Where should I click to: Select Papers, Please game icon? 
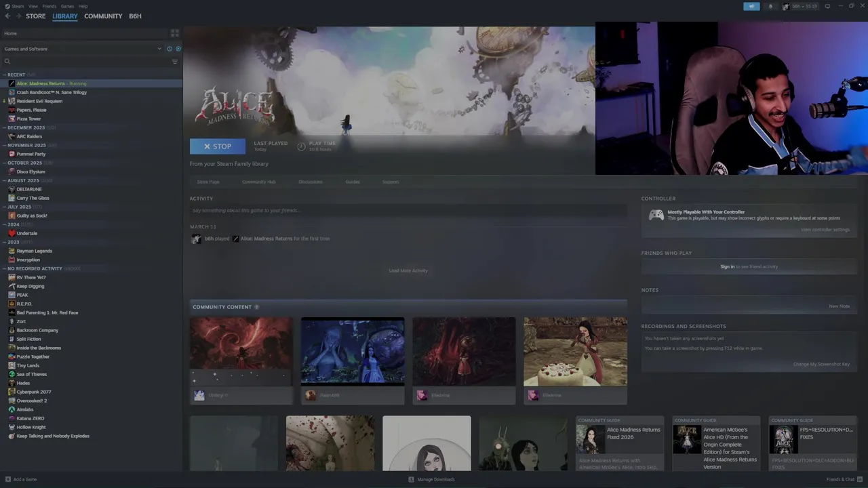(x=12, y=110)
